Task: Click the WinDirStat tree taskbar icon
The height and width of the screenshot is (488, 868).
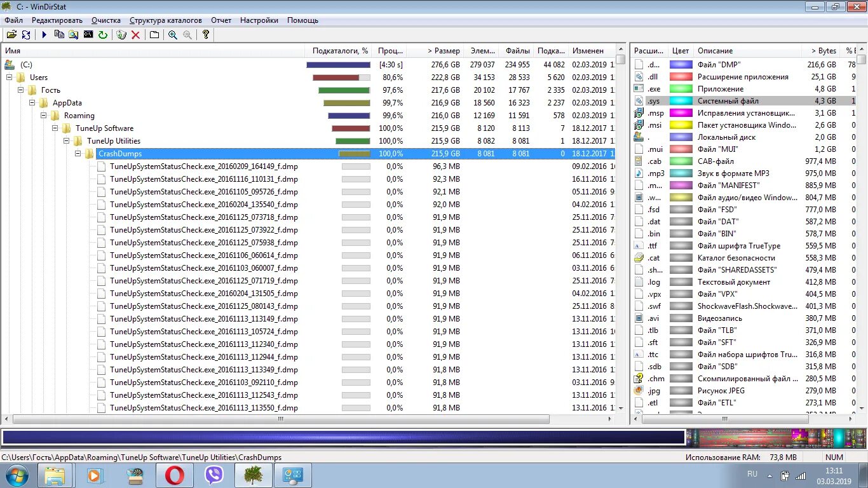Action: click(x=254, y=475)
